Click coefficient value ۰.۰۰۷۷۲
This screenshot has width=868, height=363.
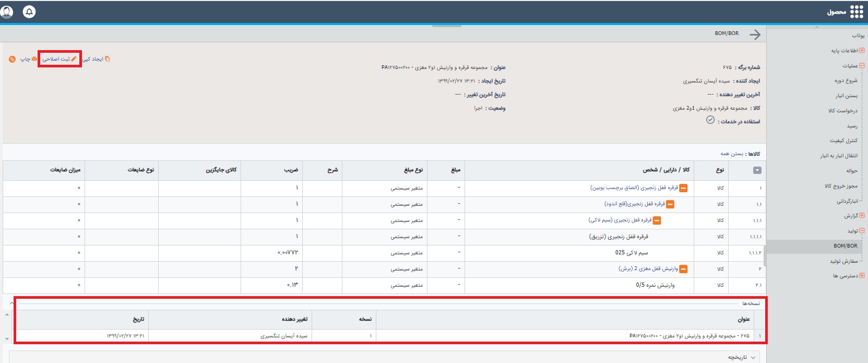[288, 253]
